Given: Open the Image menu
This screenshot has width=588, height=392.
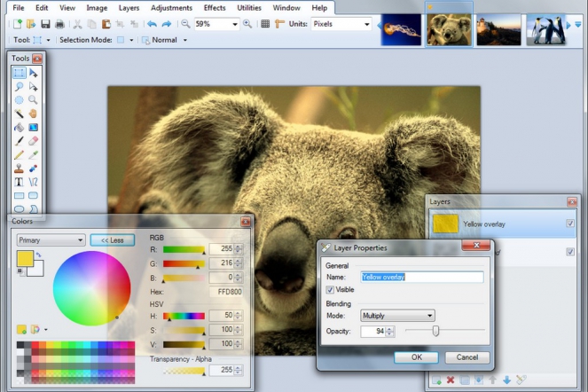Looking at the screenshot, I should pos(97,8).
